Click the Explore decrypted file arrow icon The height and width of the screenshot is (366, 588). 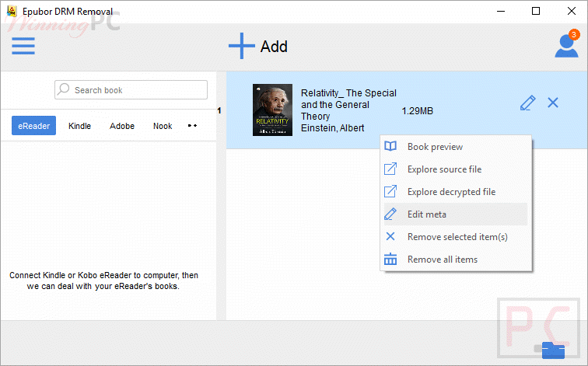pos(390,191)
